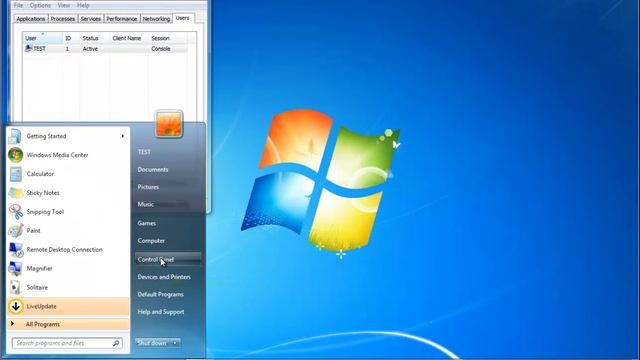This screenshot has width=640, height=360.
Task: Open Devices and Printers
Action: click(x=164, y=277)
